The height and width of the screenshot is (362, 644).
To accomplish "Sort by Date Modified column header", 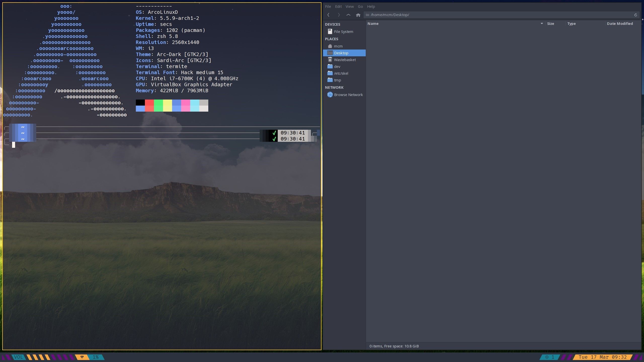I will click(x=620, y=24).
